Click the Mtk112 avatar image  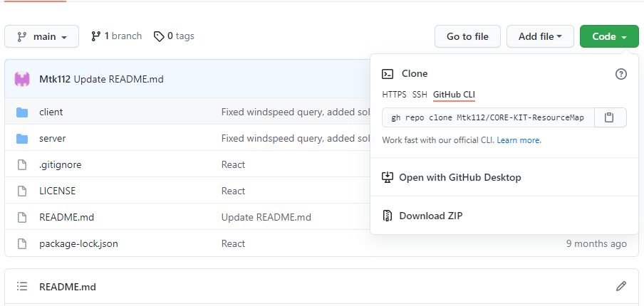pos(22,79)
